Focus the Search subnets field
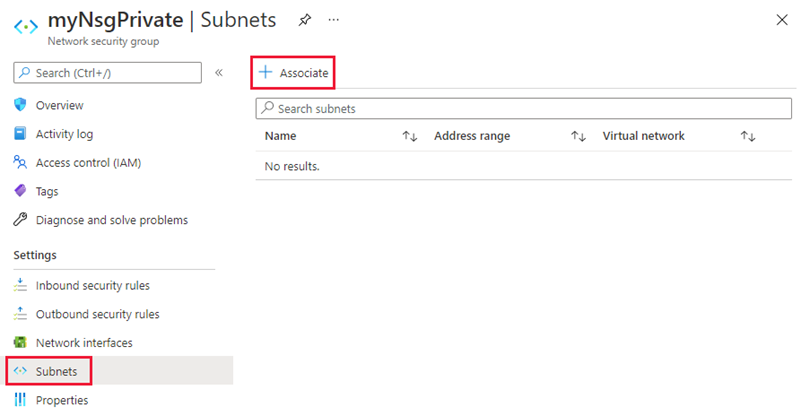801x416 pixels. point(524,108)
